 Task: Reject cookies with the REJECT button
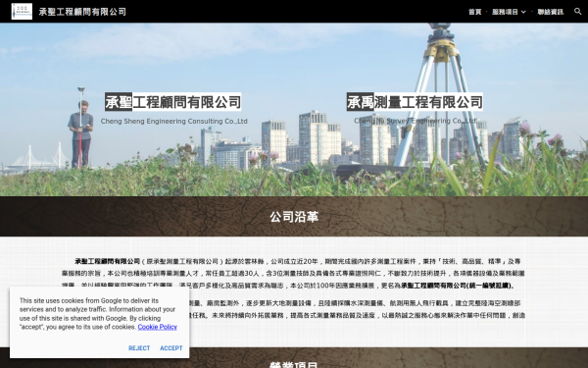139,348
